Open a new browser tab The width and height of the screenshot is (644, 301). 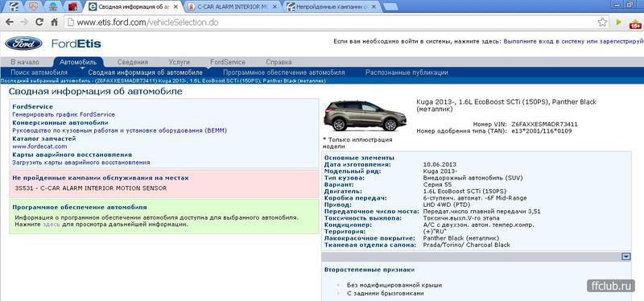(x=390, y=7)
